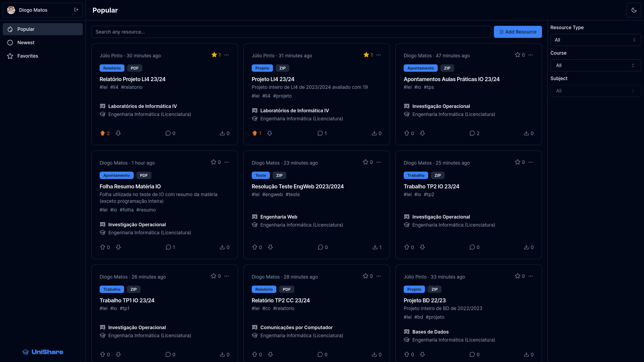Open the Relatório Projeto LI4 23/24 title
644x362 pixels.
point(132,79)
